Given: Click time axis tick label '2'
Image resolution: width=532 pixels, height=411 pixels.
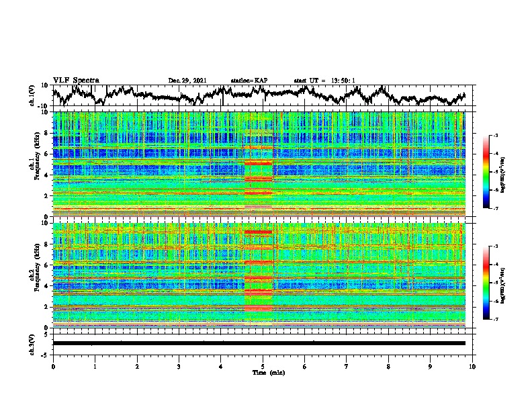Looking at the screenshot, I should pos(137,367).
